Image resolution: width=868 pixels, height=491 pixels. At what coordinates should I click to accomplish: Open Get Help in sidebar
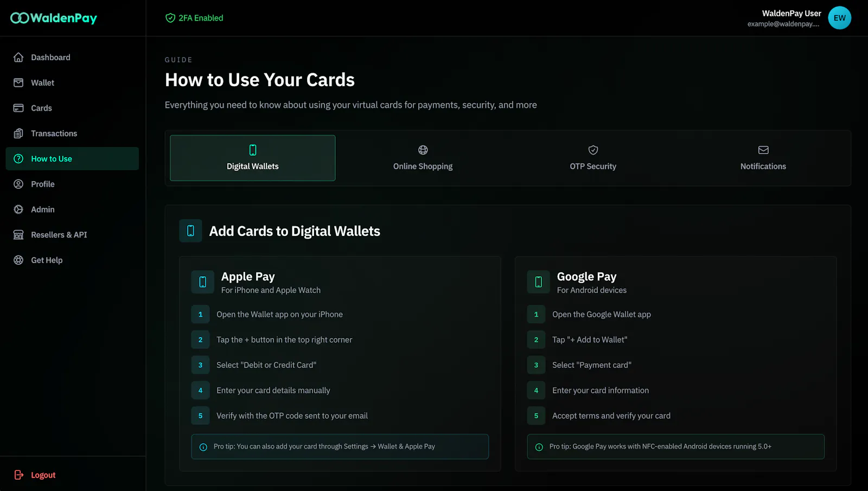[72, 260]
